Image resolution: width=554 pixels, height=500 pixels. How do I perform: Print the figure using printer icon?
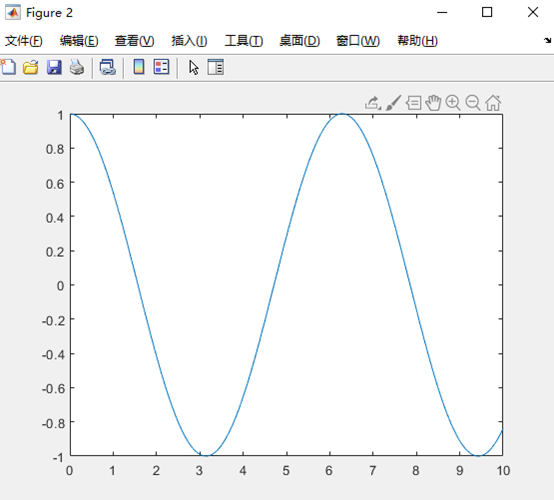pos(77,67)
